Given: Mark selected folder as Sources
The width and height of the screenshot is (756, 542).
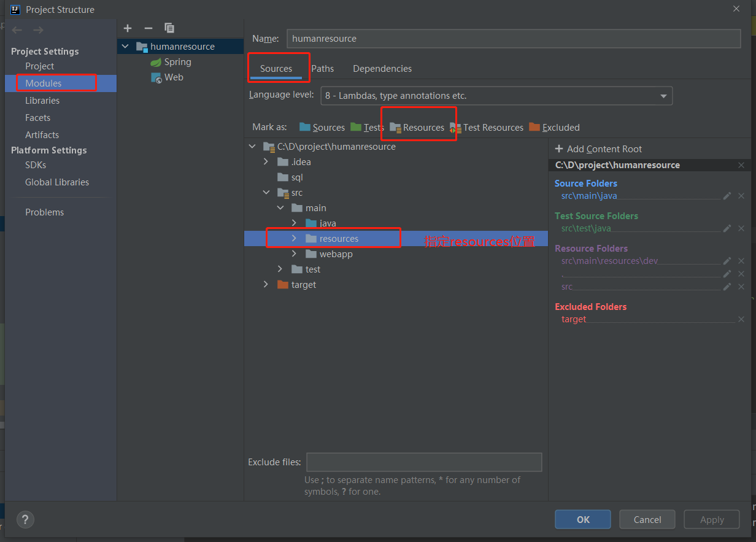Looking at the screenshot, I should 322,127.
